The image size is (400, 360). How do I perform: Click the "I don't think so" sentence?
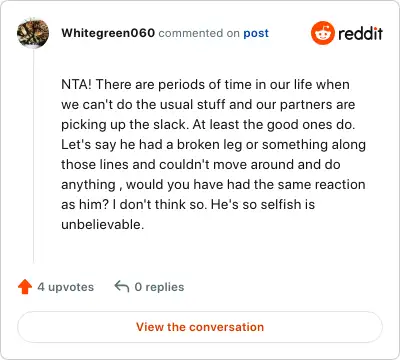click(x=160, y=204)
